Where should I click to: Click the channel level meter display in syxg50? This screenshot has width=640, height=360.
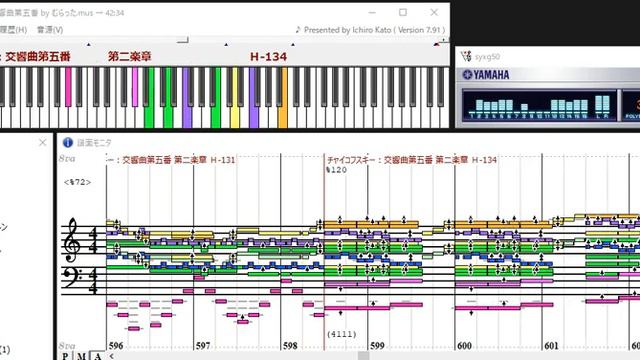[x=539, y=105]
